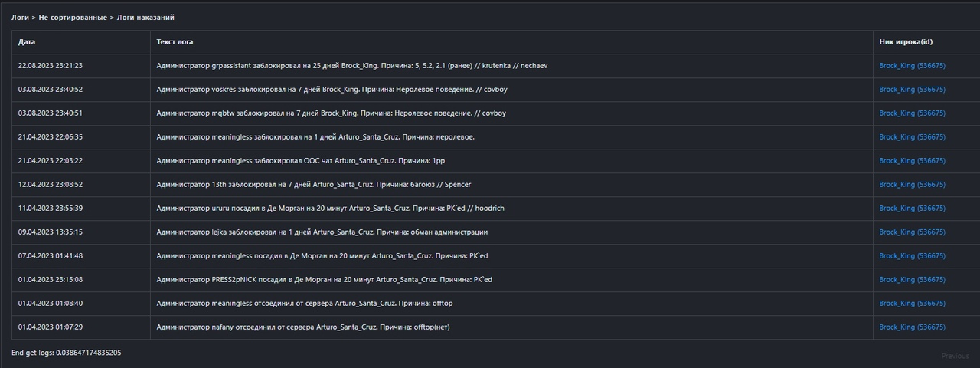980x368 pixels.
Task: Open player link in the 13th admin ban row
Action: coord(912,185)
